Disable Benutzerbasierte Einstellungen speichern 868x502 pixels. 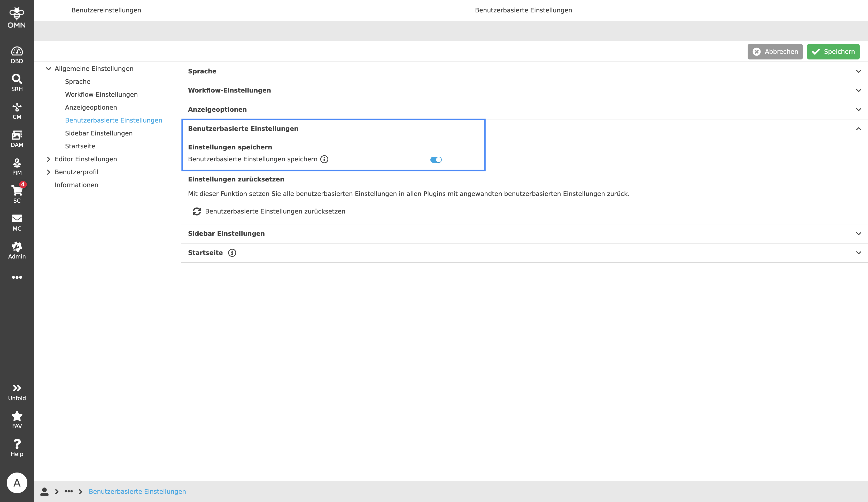[x=436, y=159]
